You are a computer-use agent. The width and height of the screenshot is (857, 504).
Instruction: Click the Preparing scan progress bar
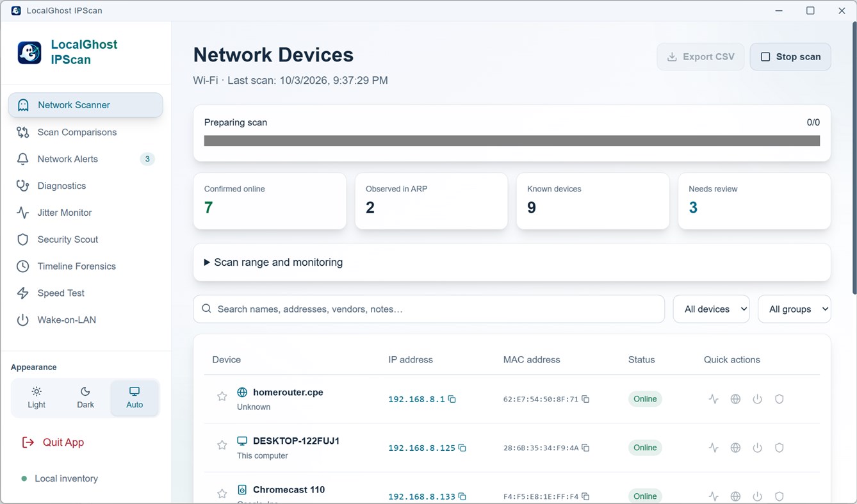point(512,140)
